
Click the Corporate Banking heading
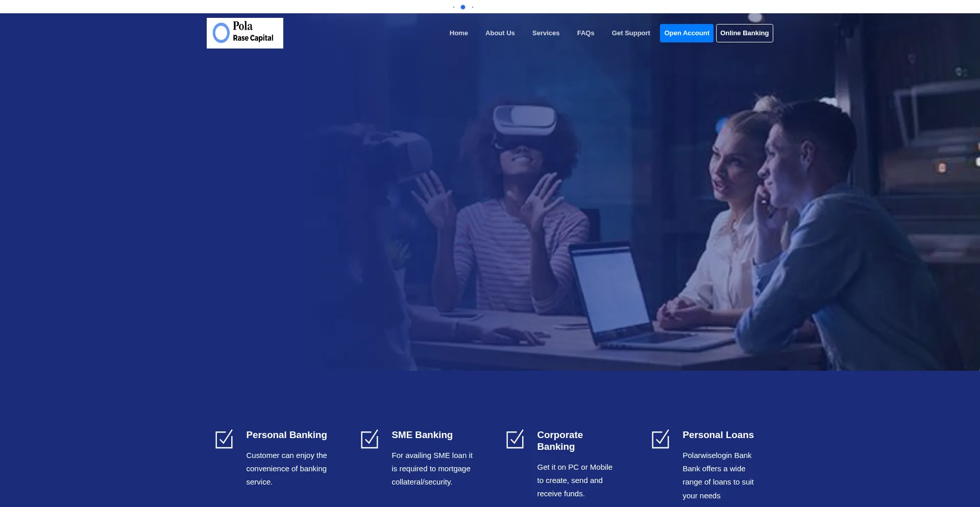560,441
